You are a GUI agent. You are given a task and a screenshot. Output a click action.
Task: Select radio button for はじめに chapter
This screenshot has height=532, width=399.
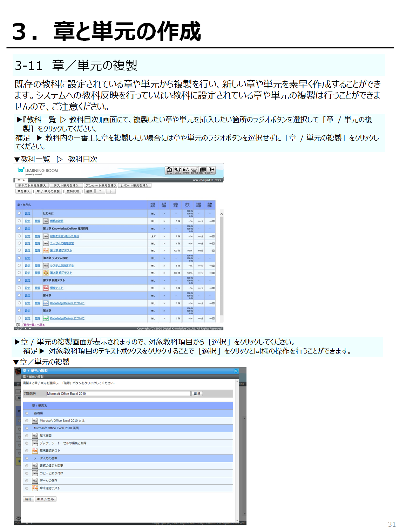pos(19,213)
